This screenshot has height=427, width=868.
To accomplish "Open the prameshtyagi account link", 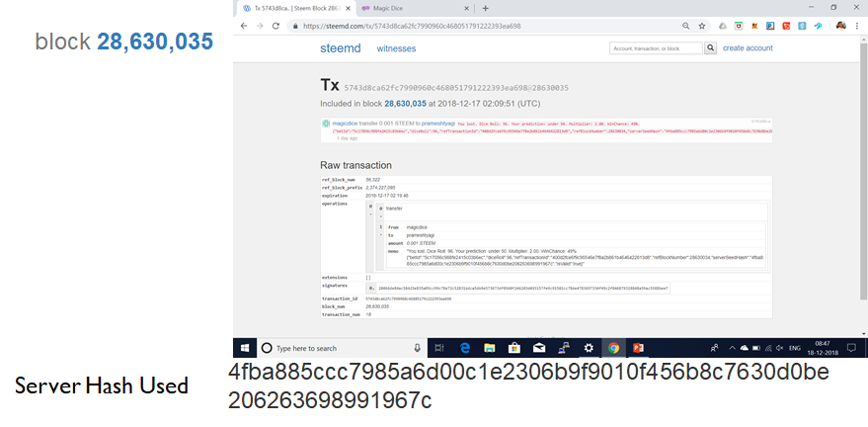I will coord(438,124).
